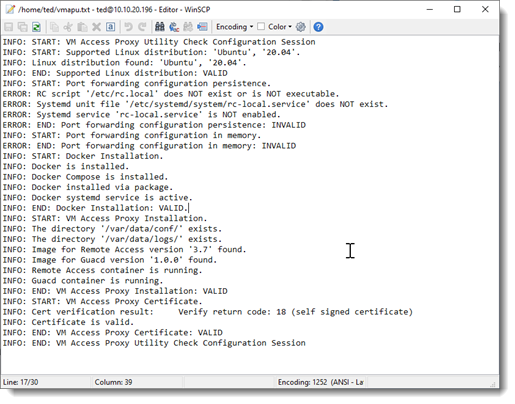This screenshot has height=404, width=515.
Task: Click the Select All icon
Action: 110,27
